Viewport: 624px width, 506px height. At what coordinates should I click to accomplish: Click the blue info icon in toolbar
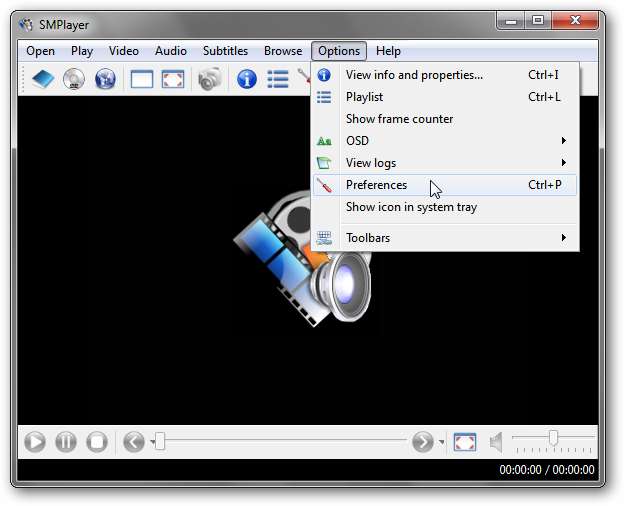coord(247,79)
